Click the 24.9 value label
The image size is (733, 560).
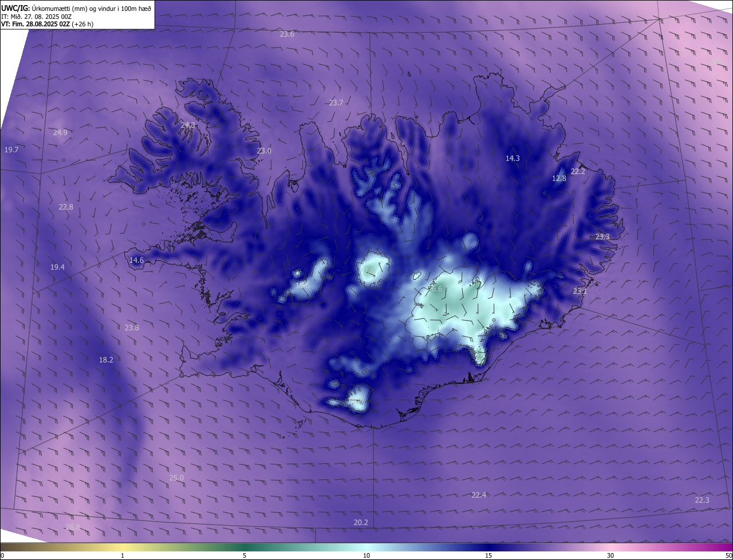tap(60, 132)
